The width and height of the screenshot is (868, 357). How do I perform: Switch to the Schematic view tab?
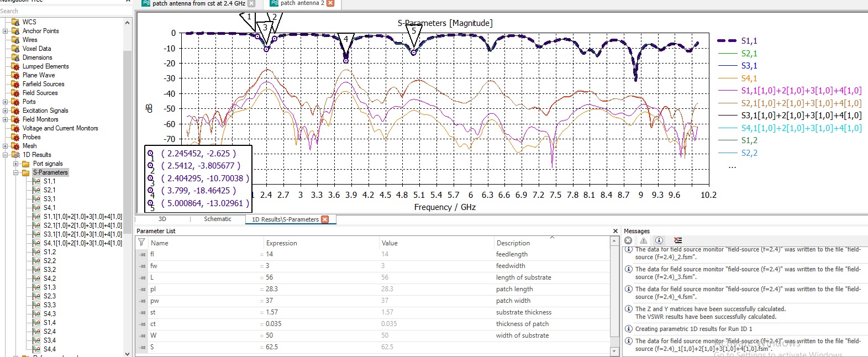click(x=218, y=219)
